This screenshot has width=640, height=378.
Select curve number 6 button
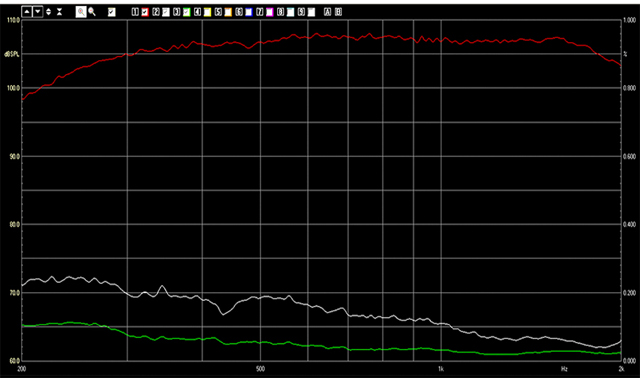pyautogui.click(x=239, y=12)
